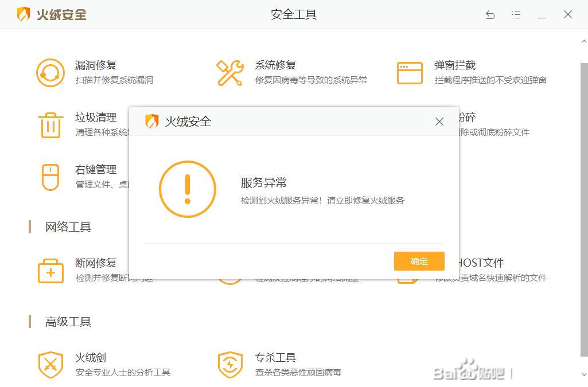This screenshot has width=588, height=387.
Task: Select the 垃圾清理 title text
Action: pos(96,118)
